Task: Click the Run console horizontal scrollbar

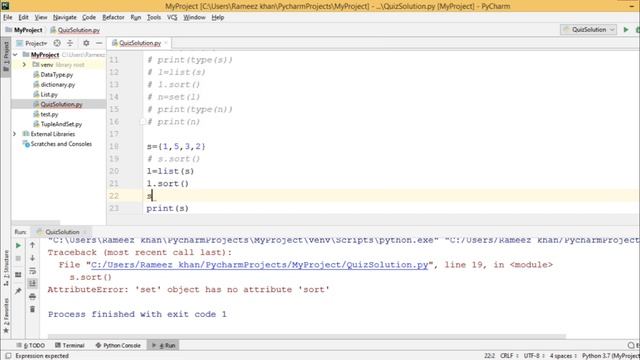Action: coord(307,337)
